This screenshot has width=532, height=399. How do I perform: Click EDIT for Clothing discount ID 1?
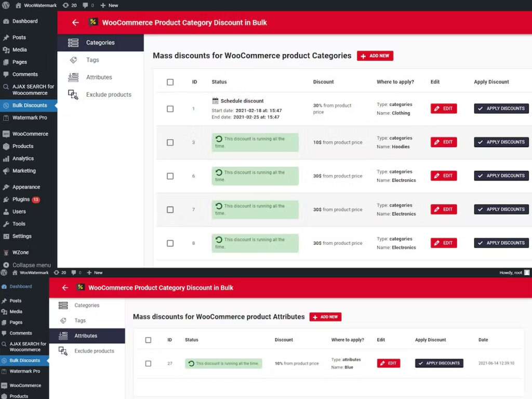coord(444,109)
